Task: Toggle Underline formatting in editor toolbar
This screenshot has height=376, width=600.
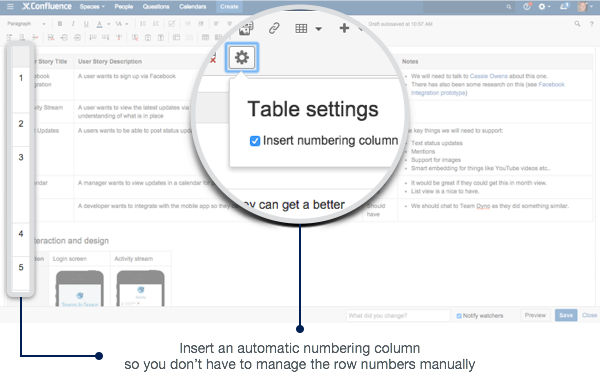Action: click(86, 24)
